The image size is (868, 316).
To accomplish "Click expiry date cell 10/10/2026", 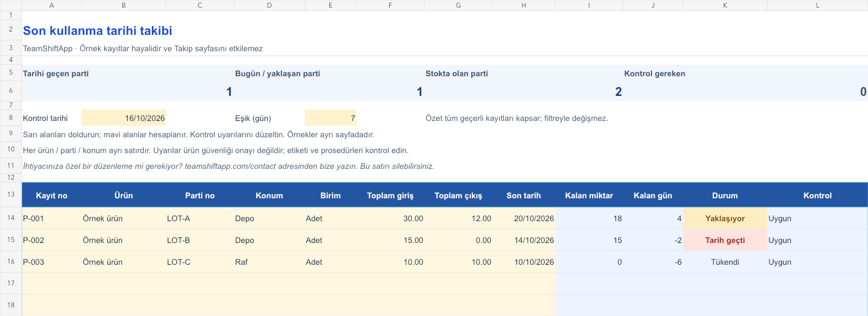I will coord(524,262).
